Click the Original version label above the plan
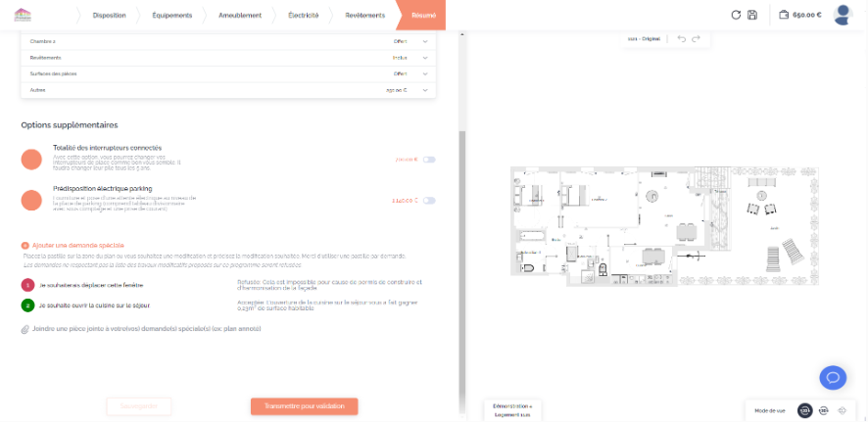 tap(644, 39)
